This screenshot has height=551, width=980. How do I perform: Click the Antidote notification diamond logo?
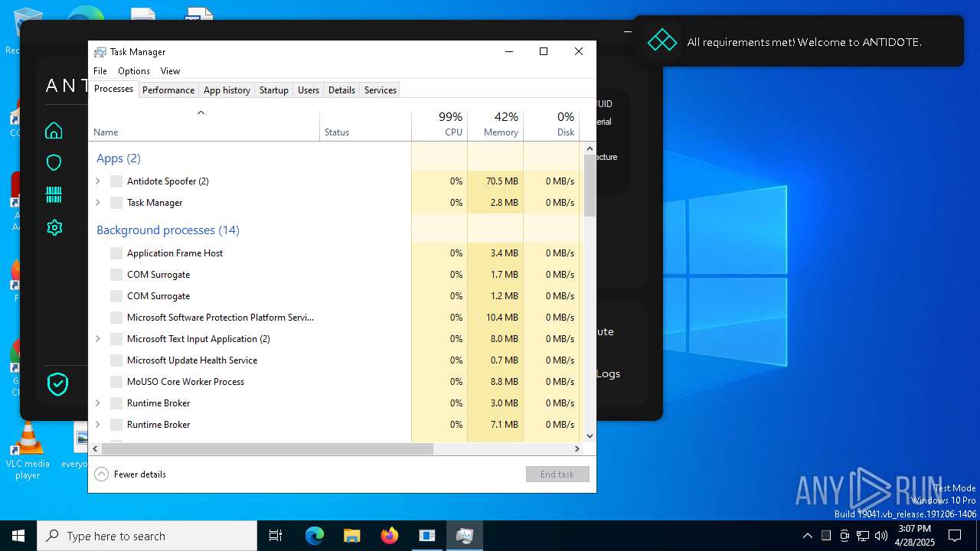coord(662,41)
